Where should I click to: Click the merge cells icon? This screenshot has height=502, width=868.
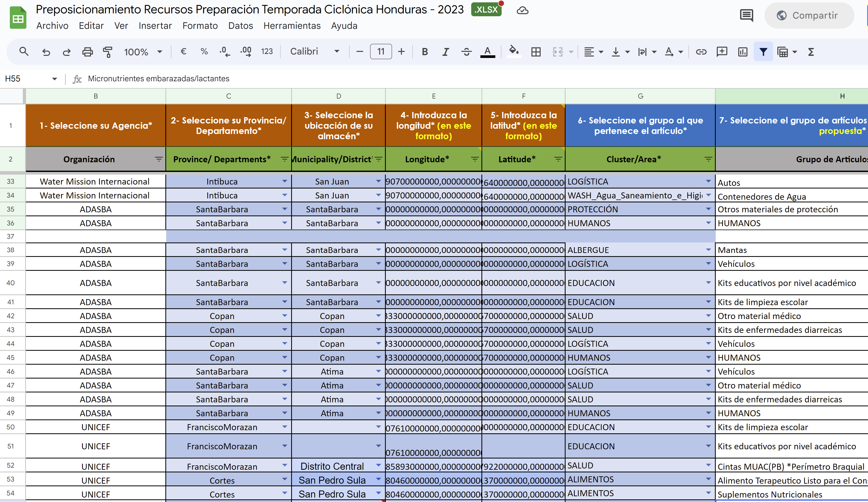point(557,52)
